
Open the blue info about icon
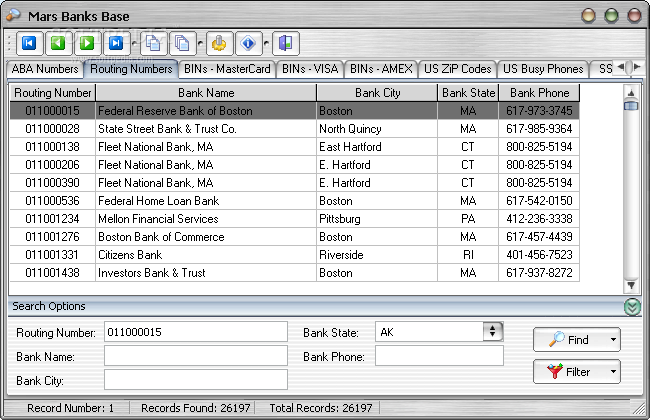pyautogui.click(x=249, y=43)
